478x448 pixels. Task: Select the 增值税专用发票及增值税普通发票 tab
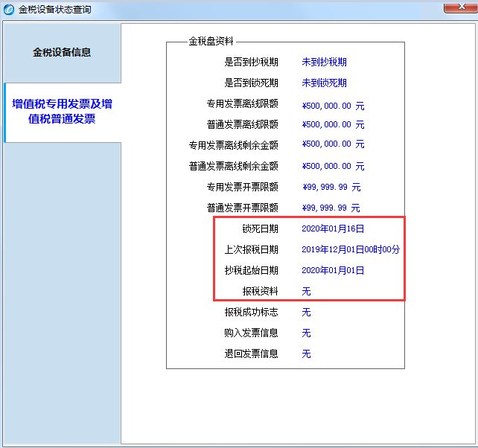point(62,112)
